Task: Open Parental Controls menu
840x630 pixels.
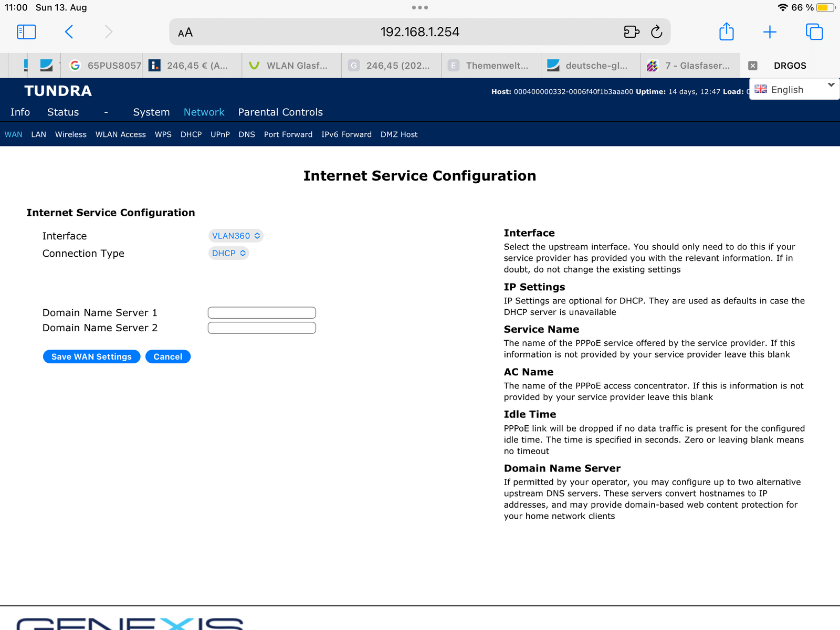Action: coord(280,112)
